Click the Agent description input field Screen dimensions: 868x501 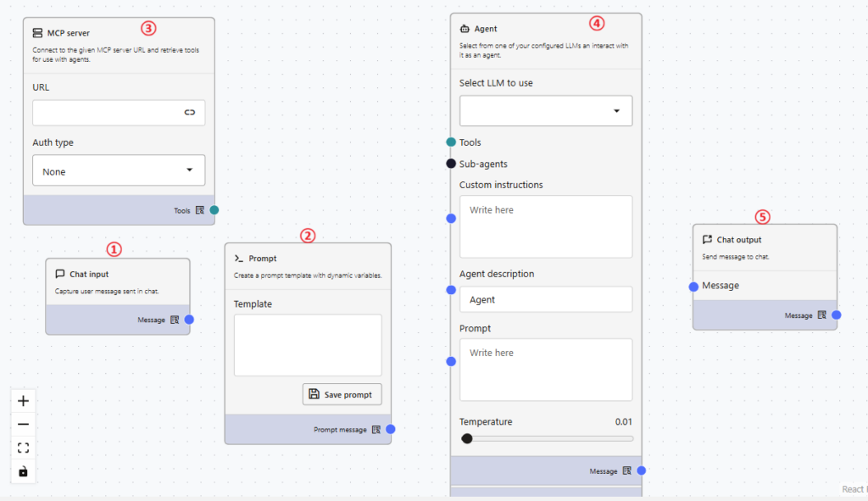point(546,299)
